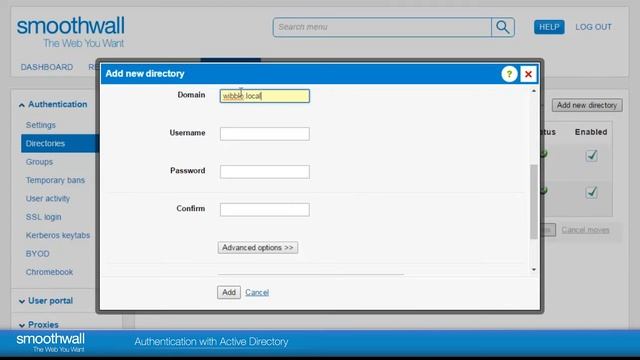This screenshot has width=640, height=360.
Task: Open Kerberos keytabs in the sidebar
Action: 58,236
